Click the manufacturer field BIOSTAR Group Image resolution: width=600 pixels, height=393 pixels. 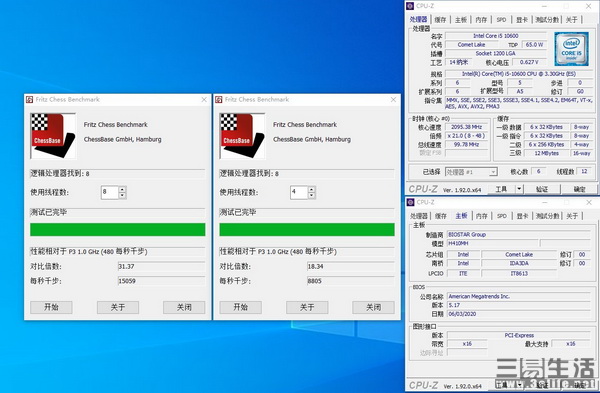[518, 235]
